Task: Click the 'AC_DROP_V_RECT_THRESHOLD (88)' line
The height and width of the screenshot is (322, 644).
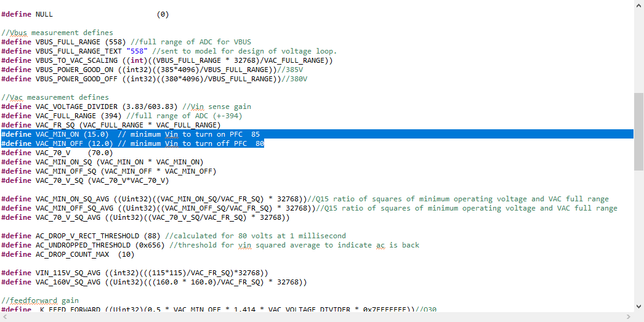Action: coord(174,236)
